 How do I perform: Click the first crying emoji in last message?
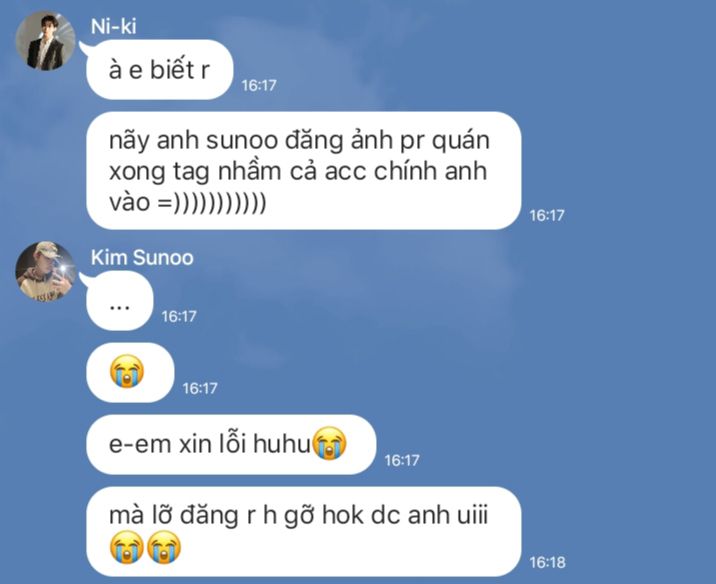127,547
